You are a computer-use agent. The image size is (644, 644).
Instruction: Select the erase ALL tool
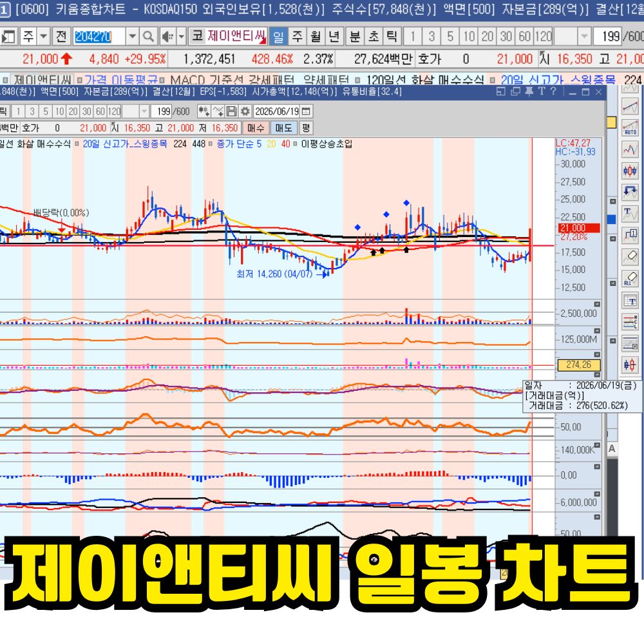tap(630, 278)
